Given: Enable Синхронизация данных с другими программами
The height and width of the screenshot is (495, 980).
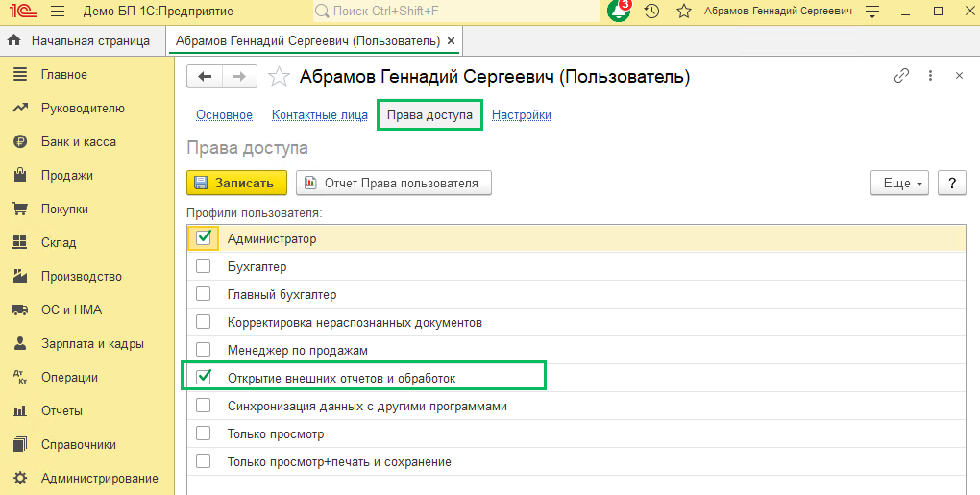Looking at the screenshot, I should click(x=203, y=405).
